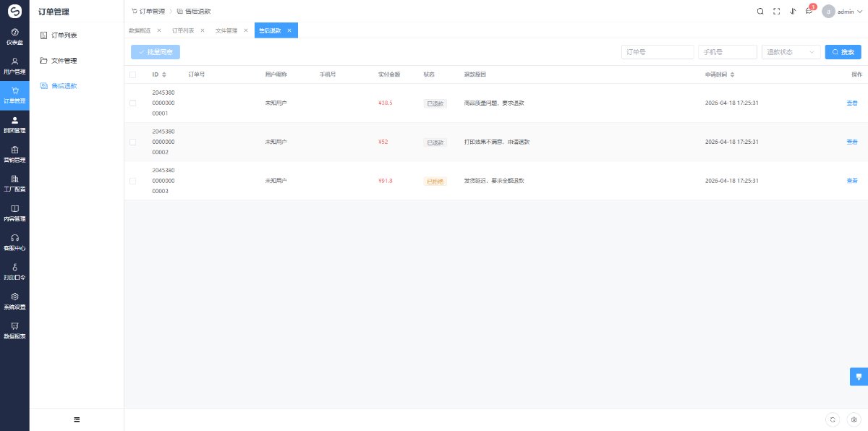868x431 pixels.
Task: Open 内容管理 in the sidebar
Action: coord(14,213)
